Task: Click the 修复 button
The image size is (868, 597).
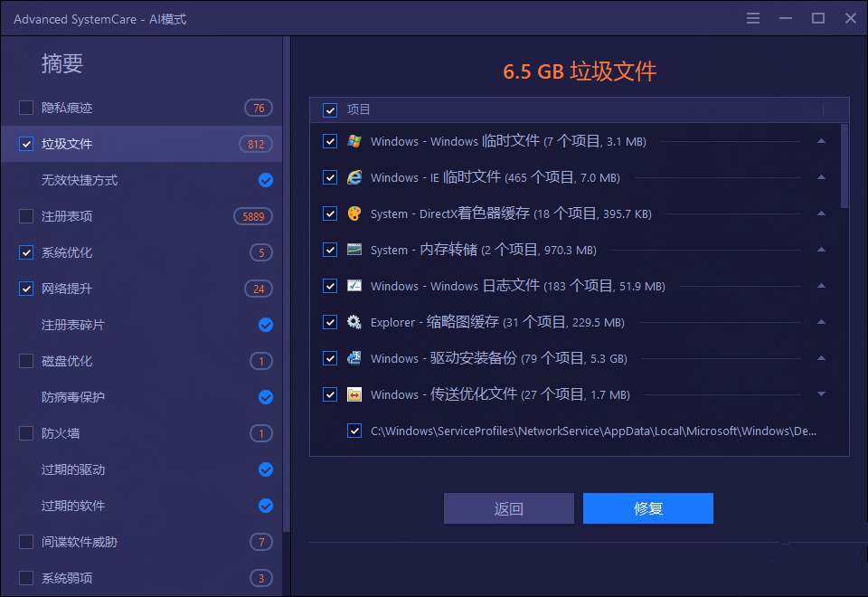Action: point(648,508)
